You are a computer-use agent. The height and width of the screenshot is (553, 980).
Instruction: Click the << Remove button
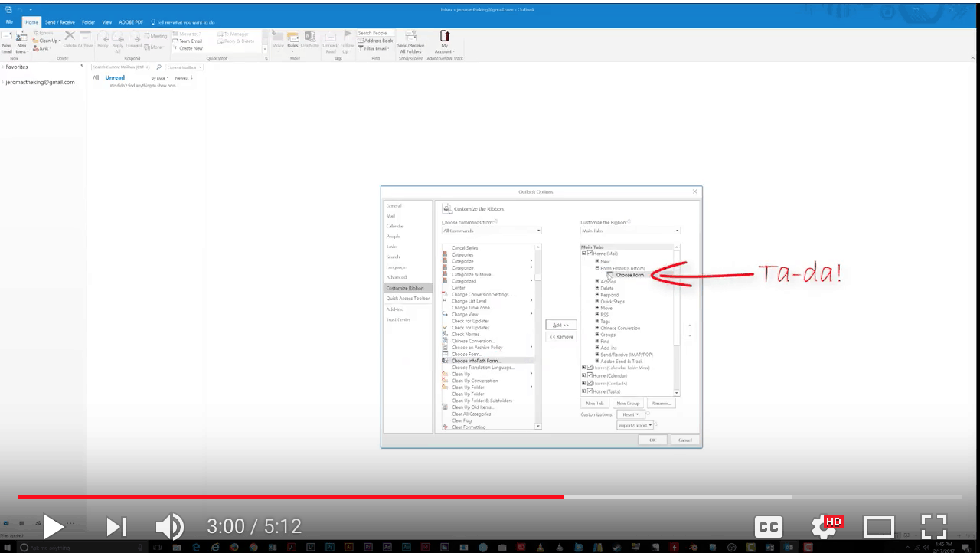[x=561, y=337]
